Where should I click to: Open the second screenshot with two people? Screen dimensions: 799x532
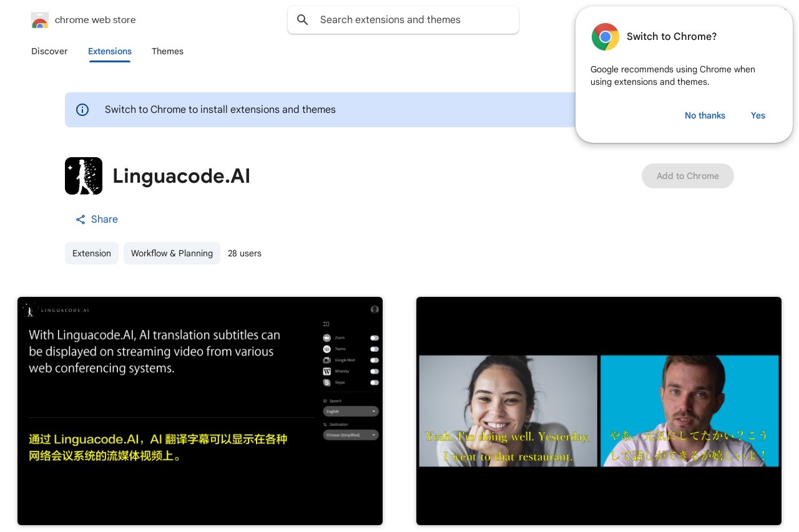[599, 411]
